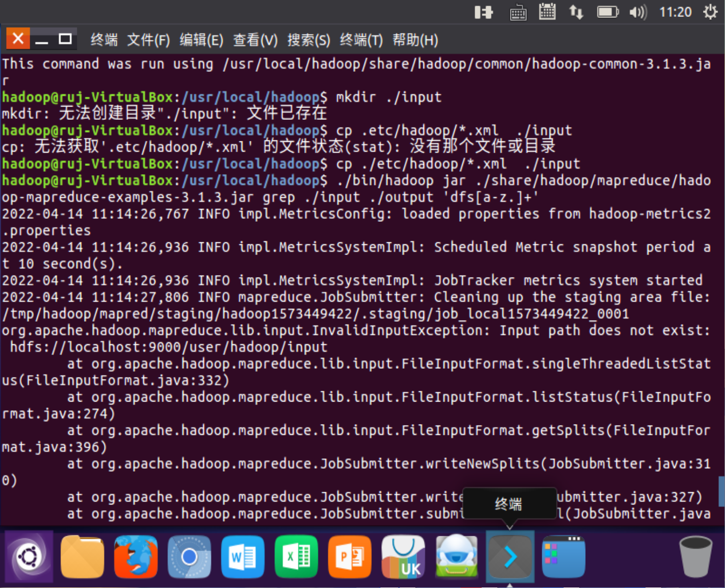The image size is (725, 588).
Task: Launch the Writer word processor from the dock
Action: [x=243, y=556]
